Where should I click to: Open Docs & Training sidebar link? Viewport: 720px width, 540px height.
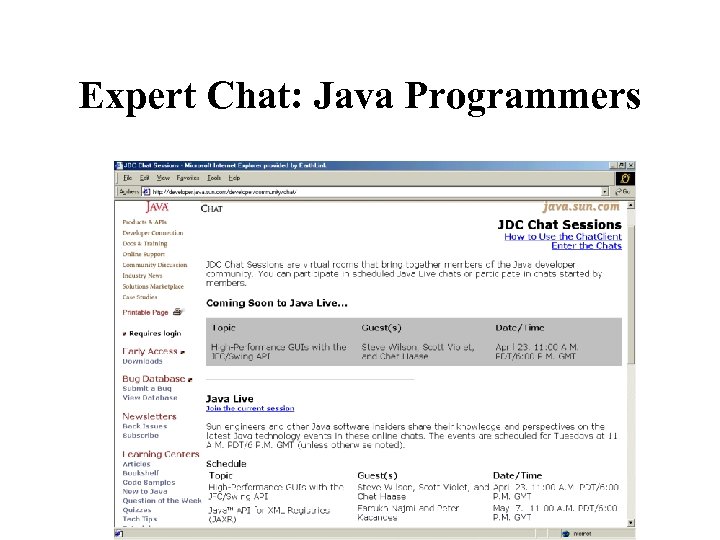(x=145, y=243)
